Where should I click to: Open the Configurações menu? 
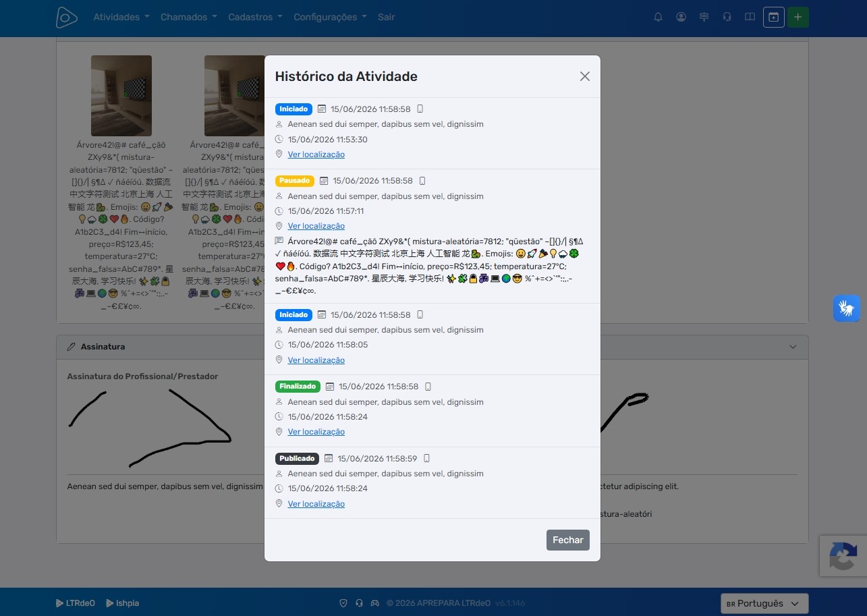tap(330, 17)
